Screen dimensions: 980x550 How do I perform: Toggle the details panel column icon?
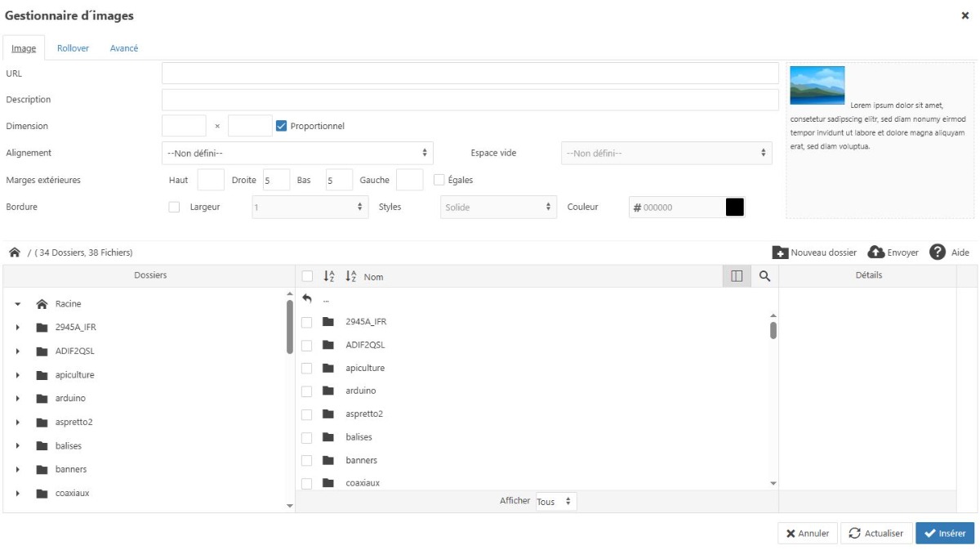(737, 277)
